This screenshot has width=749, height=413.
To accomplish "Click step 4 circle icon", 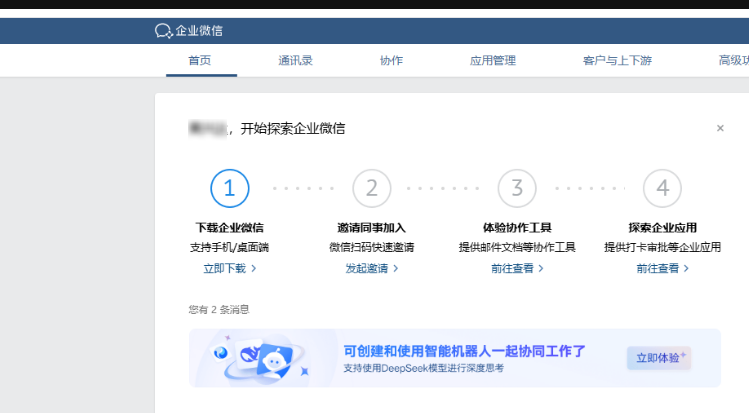I will [x=662, y=188].
